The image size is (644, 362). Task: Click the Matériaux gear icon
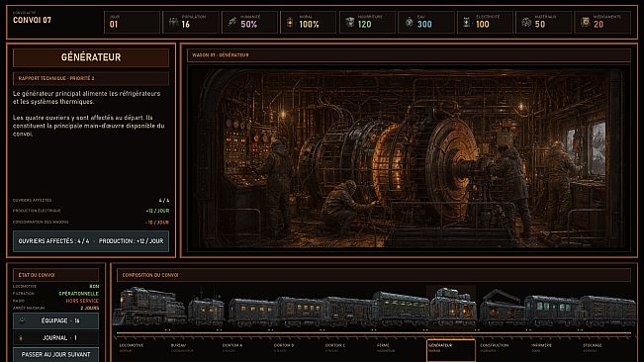(x=526, y=22)
